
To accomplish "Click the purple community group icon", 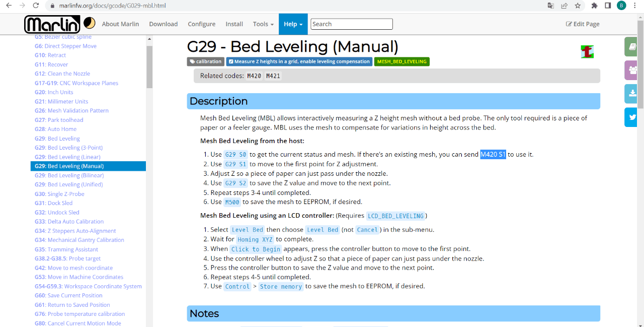I will coord(631,70).
